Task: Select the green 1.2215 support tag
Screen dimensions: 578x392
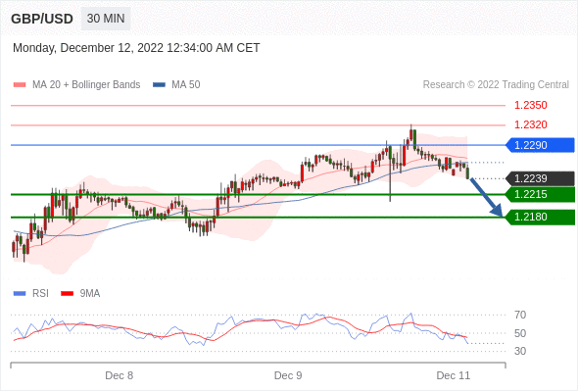Action: coord(540,194)
